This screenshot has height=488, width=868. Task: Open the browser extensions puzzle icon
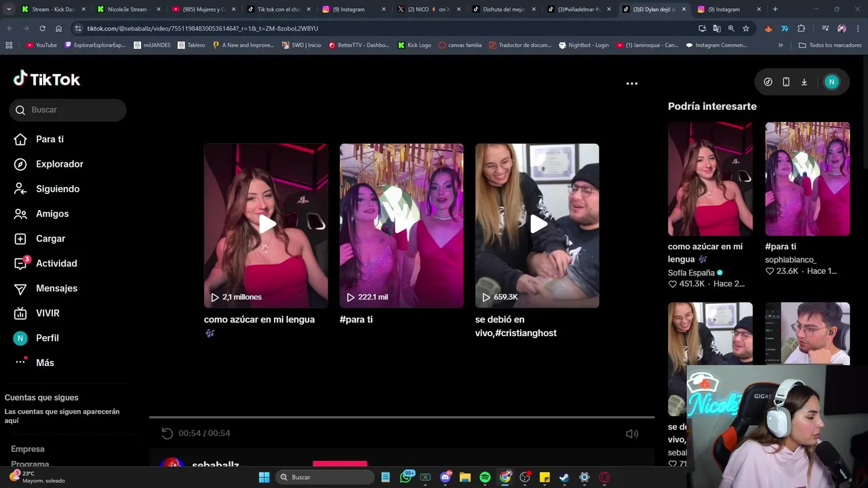click(801, 28)
